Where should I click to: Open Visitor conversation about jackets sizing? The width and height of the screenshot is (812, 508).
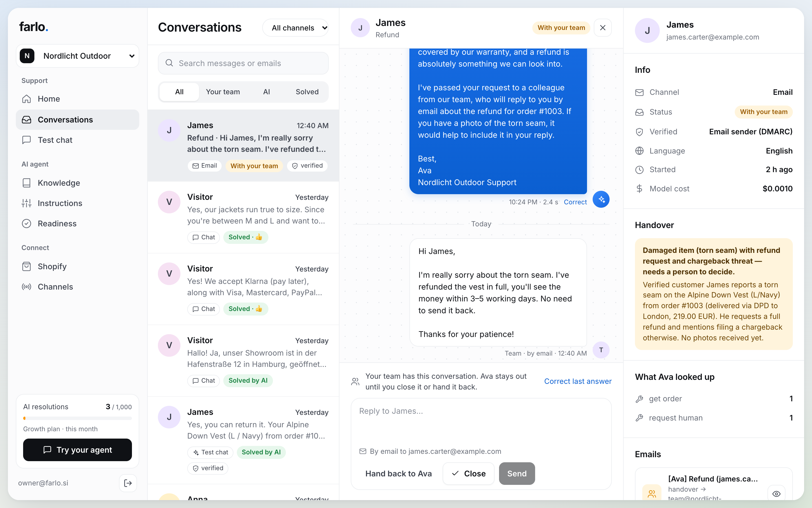point(243,217)
